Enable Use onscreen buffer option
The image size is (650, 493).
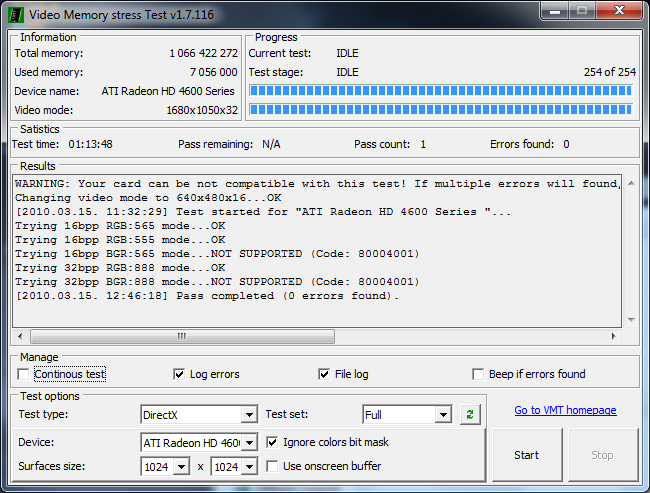pos(272,466)
